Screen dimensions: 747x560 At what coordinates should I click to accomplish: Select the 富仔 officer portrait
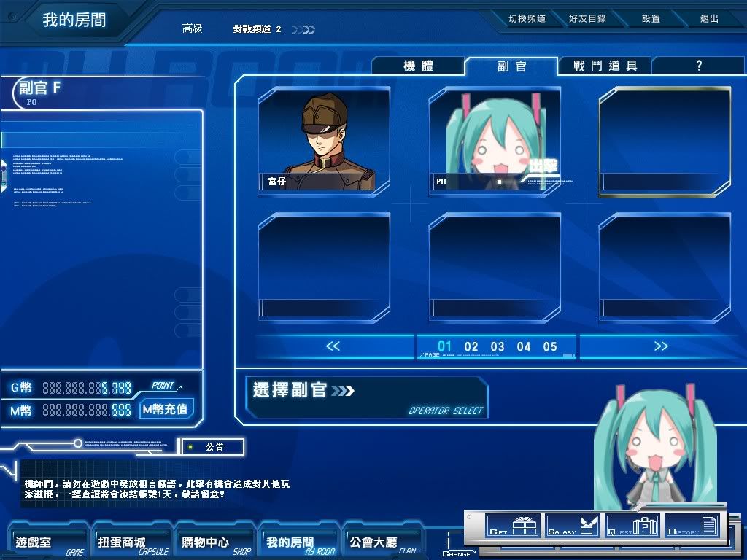[x=324, y=140]
